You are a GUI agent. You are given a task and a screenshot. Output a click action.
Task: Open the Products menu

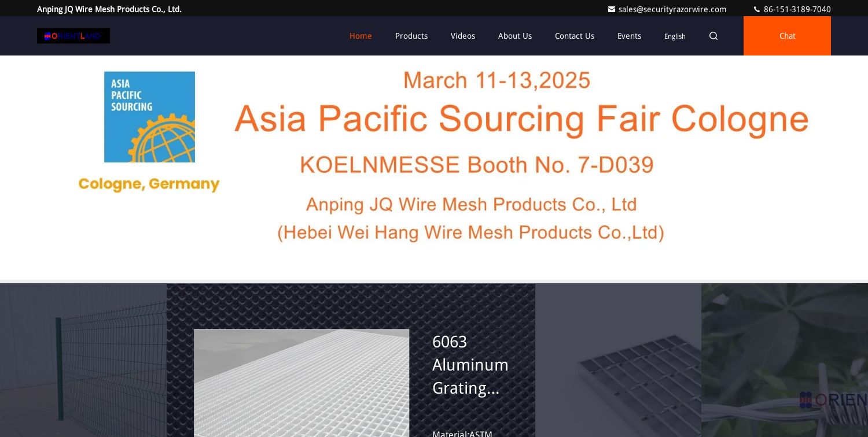(411, 36)
